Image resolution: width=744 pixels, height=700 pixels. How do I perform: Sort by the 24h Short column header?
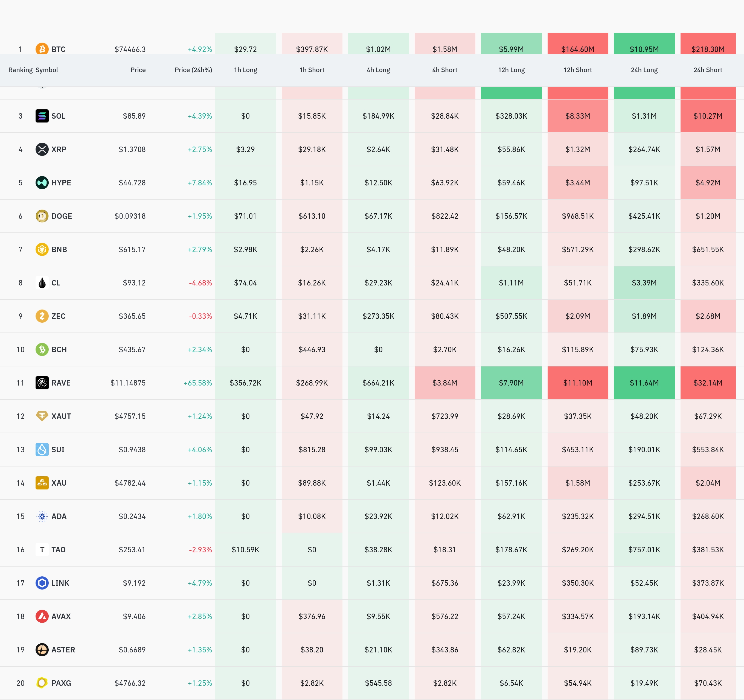click(x=707, y=70)
